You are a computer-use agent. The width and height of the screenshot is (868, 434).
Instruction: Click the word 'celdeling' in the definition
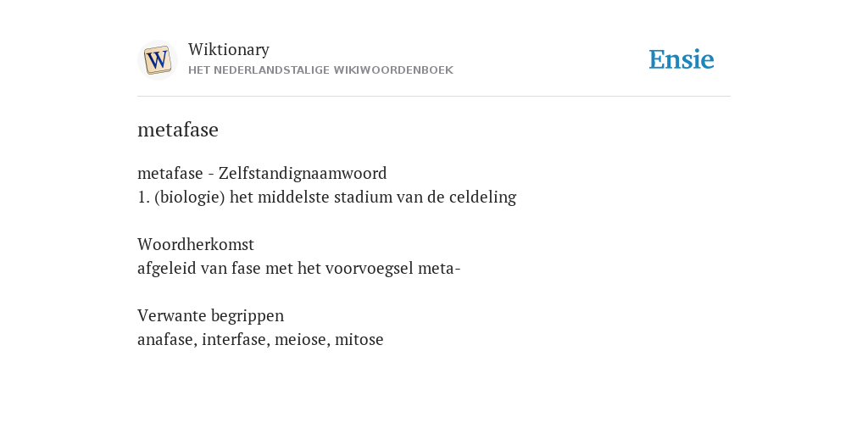482,198
